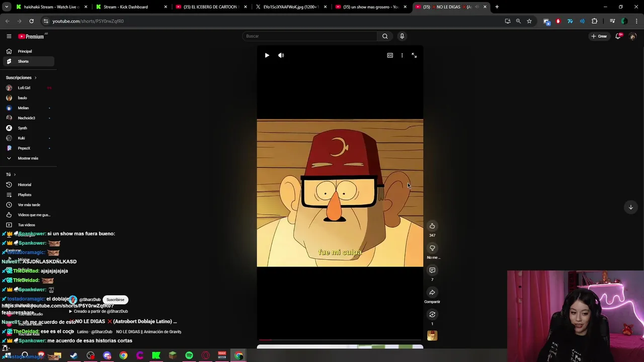The width and height of the screenshot is (644, 362).
Task: Toggle closed captions on the Short
Action: coord(390,55)
